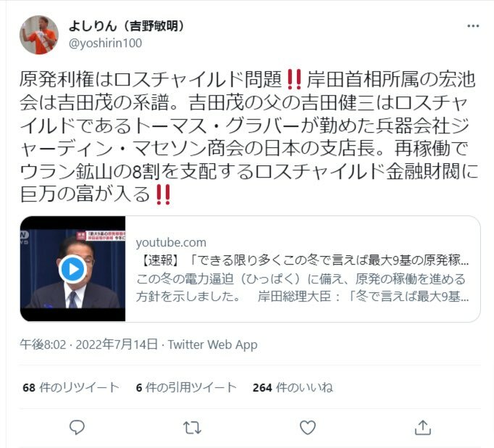The width and height of the screenshot is (494, 448).
Task: Open the @yoshirin100 handle
Action: click(x=105, y=43)
